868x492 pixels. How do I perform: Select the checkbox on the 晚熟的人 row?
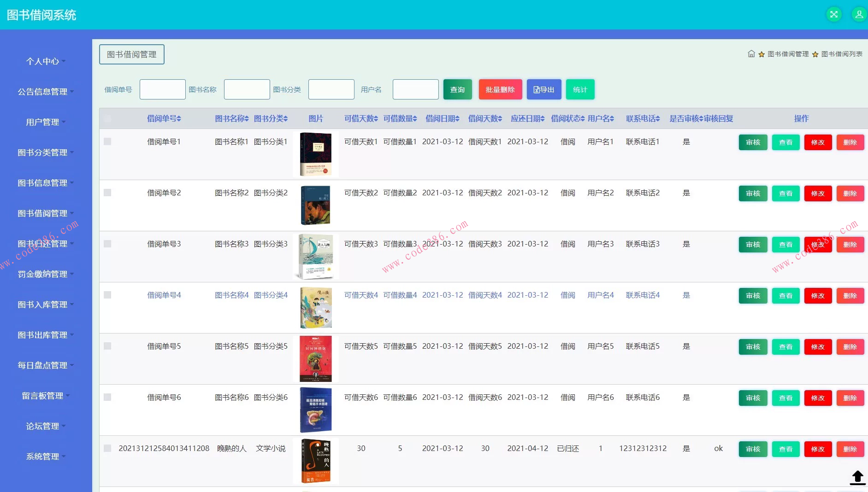(x=108, y=448)
